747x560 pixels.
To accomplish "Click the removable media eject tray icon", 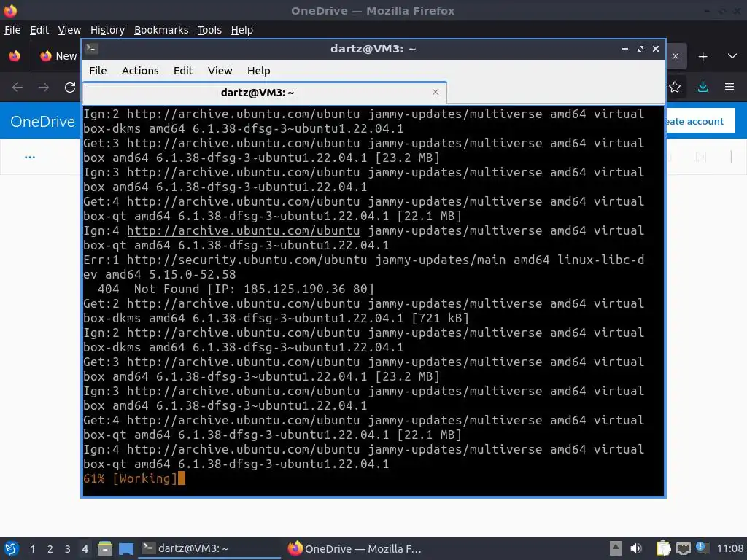I will point(616,548).
